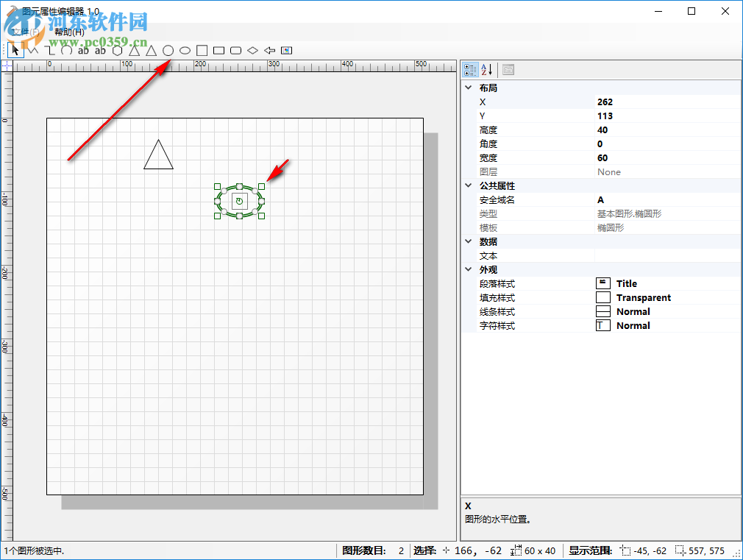Screen dimensions: 743x560
Task: Select the ellipse drawing tool
Action: tap(185, 50)
